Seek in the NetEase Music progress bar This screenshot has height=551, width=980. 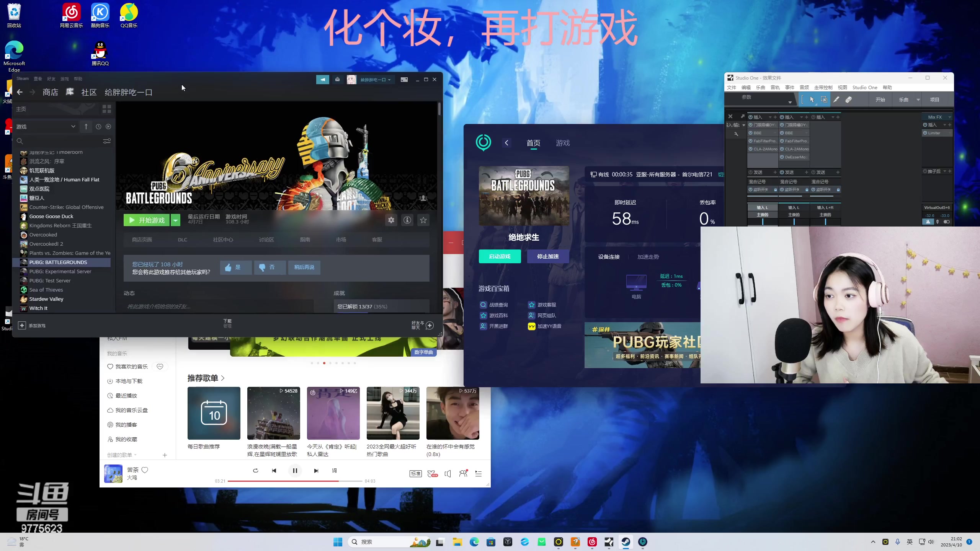pos(295,481)
